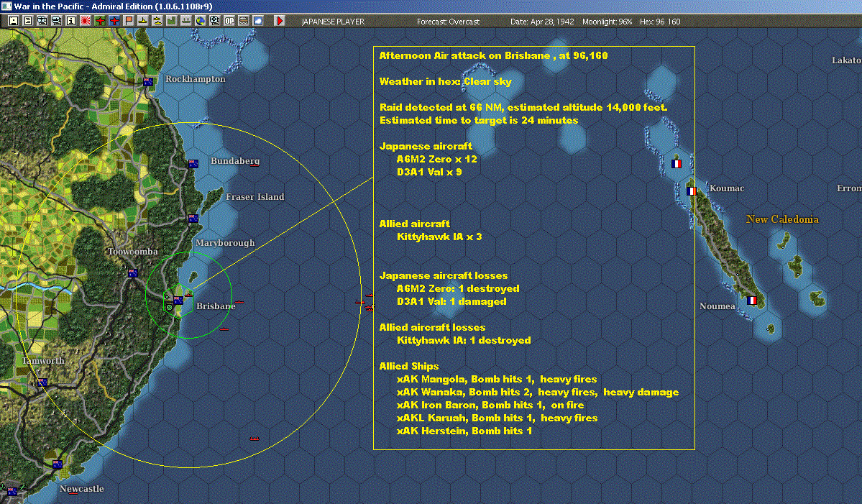Select the Noumea French flag
Viewport: 862px width, 504px height.
[751, 301]
